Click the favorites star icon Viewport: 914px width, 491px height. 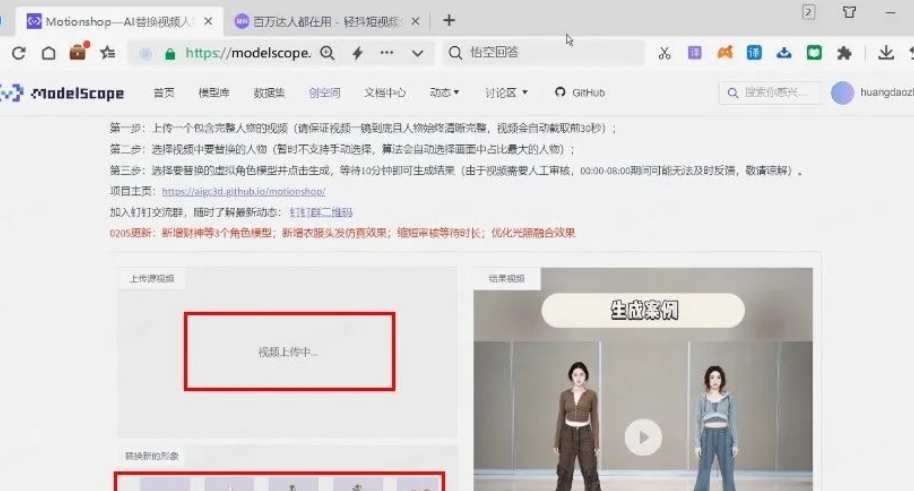point(108,53)
